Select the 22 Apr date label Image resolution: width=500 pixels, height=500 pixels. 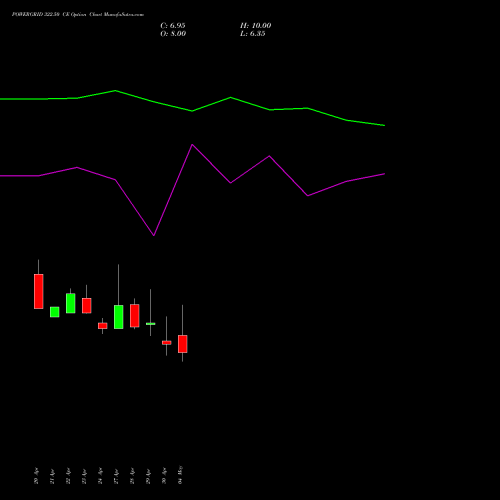(x=68, y=476)
